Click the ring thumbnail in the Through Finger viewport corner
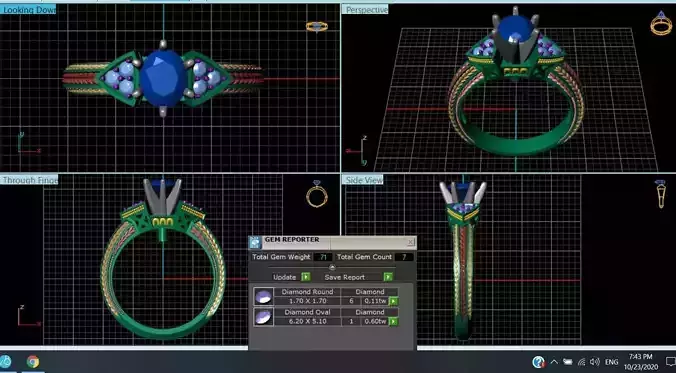 (317, 194)
